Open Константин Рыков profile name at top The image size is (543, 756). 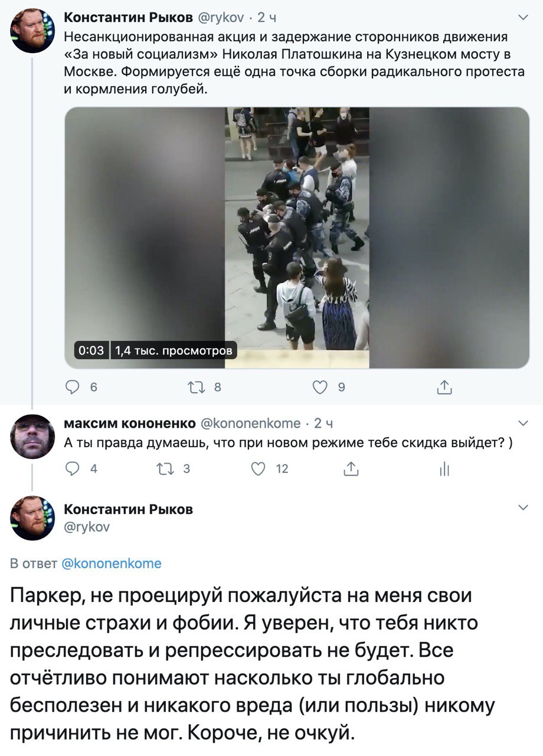click(128, 17)
